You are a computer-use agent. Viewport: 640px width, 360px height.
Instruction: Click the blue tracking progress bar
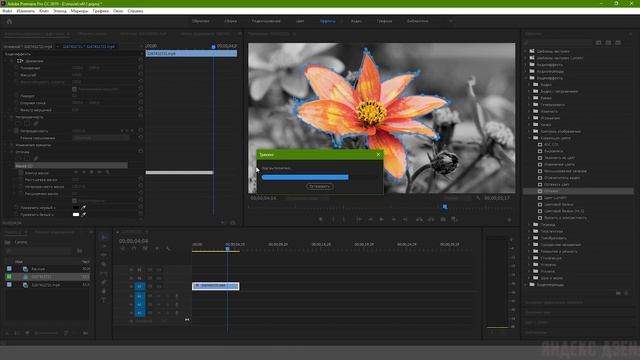tap(305, 177)
